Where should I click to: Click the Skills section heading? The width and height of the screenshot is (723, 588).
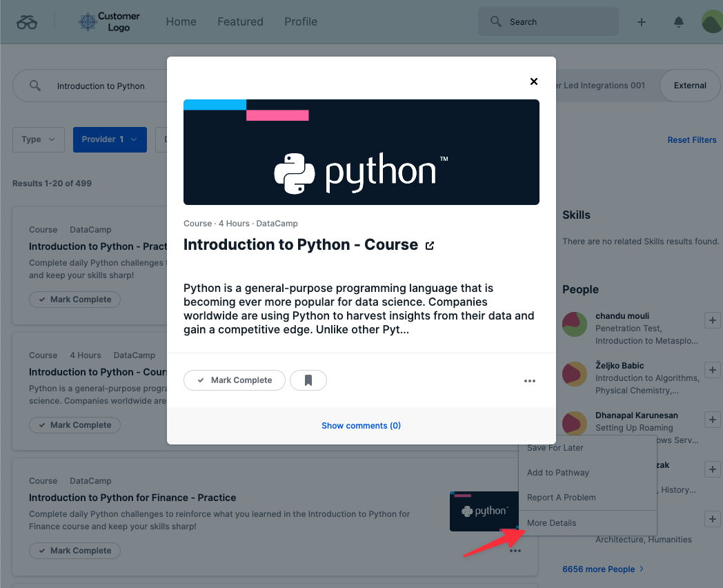point(576,215)
